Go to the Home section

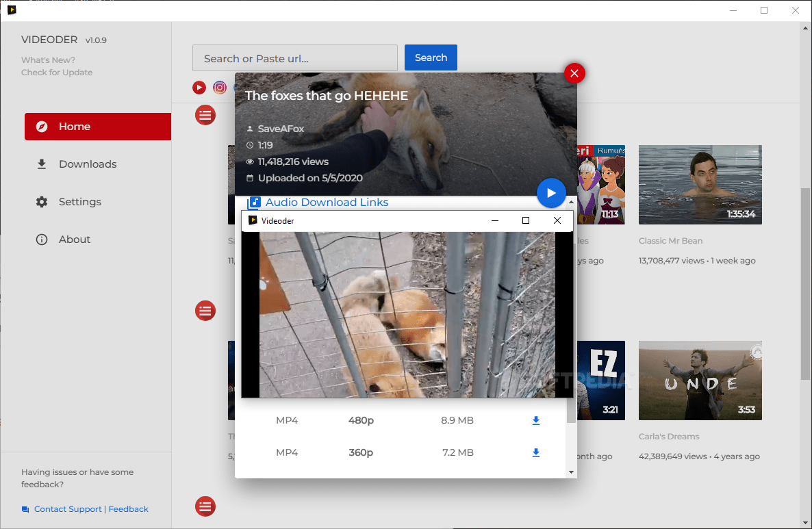(x=98, y=127)
